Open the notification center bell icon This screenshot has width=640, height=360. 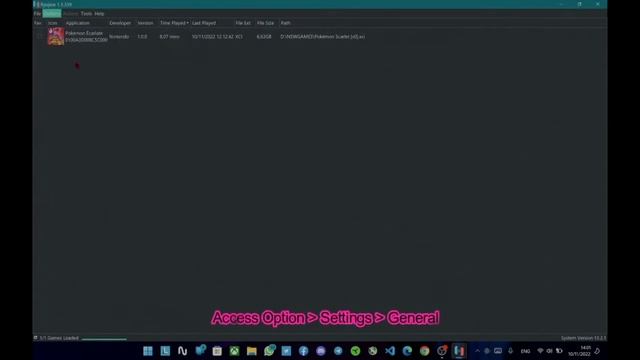597,351
